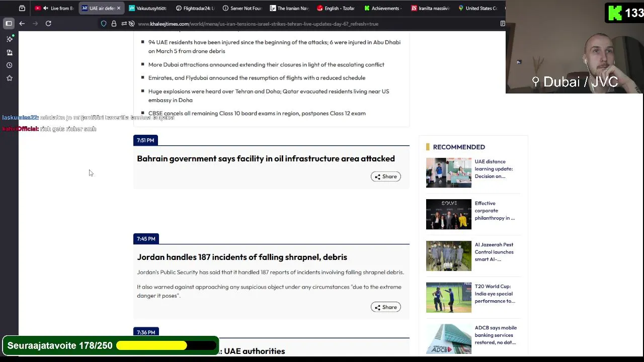Click the 'Huge explosions were heard over Tehran' bullet
Screen dimensions: 644x362
pyautogui.click(x=269, y=96)
